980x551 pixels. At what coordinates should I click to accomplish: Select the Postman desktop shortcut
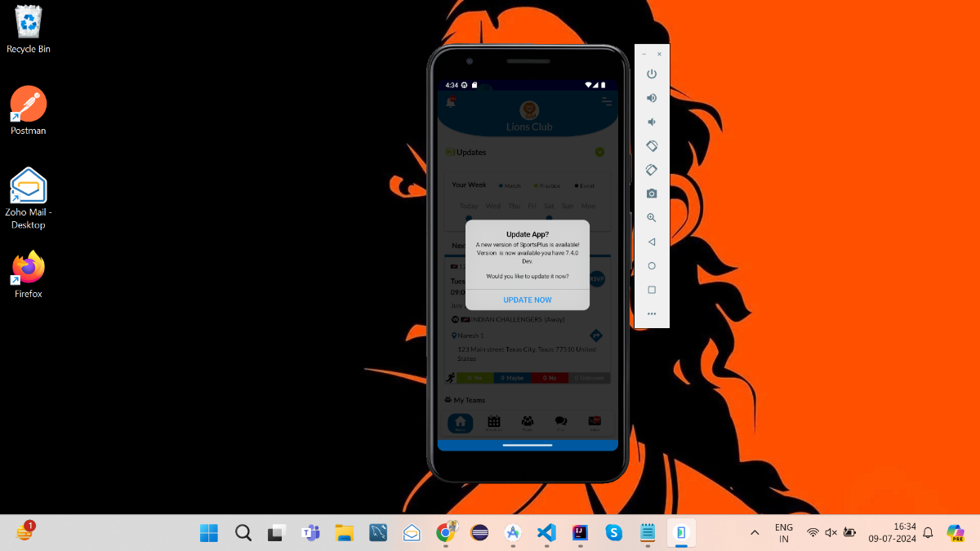[29, 111]
